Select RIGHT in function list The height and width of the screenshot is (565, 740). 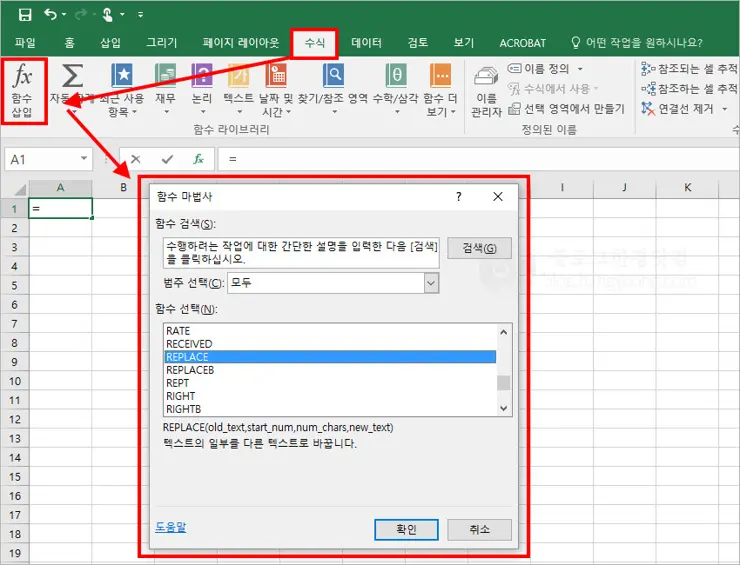330,396
